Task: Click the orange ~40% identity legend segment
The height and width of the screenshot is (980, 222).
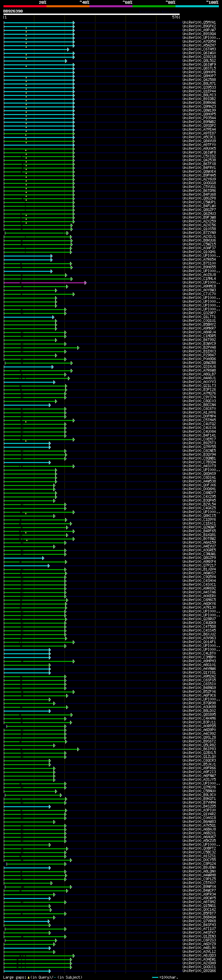Action: click(x=68, y=6)
